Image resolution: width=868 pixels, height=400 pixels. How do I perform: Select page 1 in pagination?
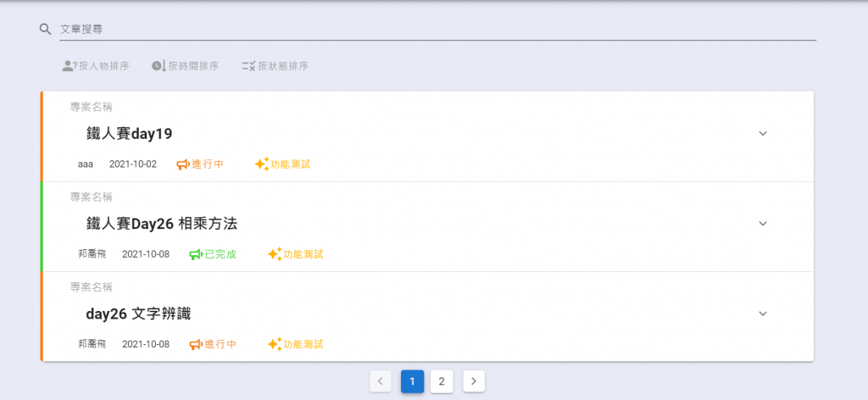point(412,381)
